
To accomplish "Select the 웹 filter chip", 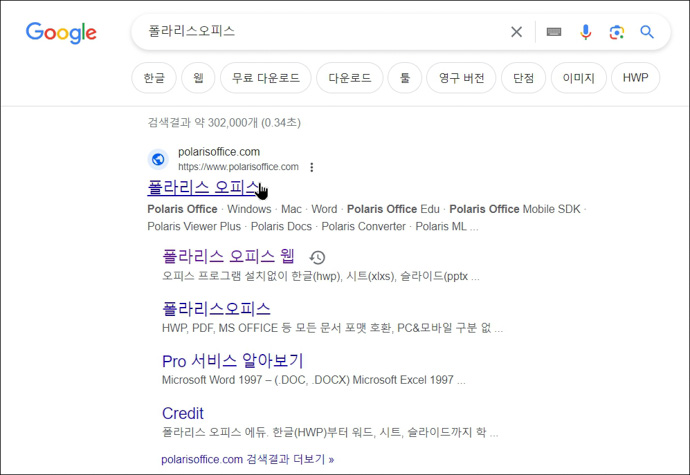I will pos(198,78).
